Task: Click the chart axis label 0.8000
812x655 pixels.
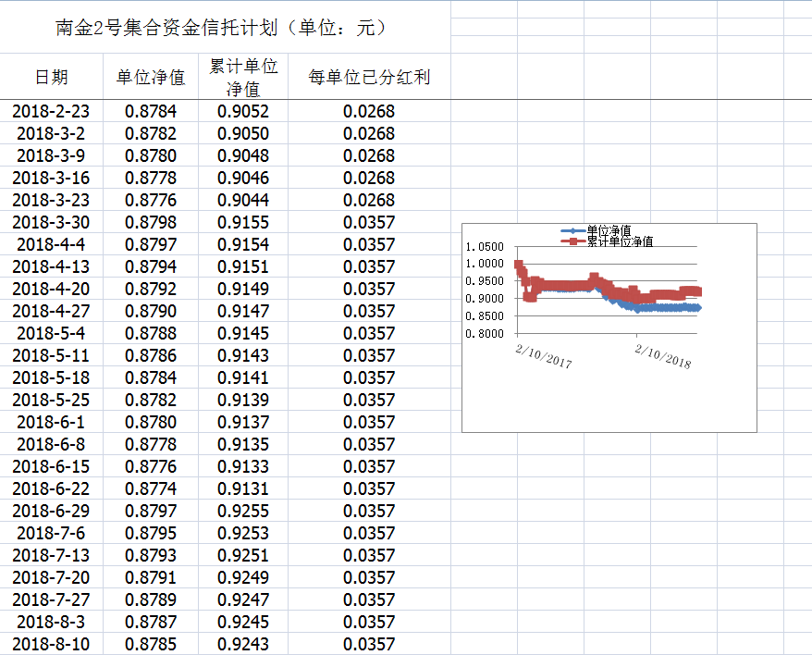Action: 485,334
